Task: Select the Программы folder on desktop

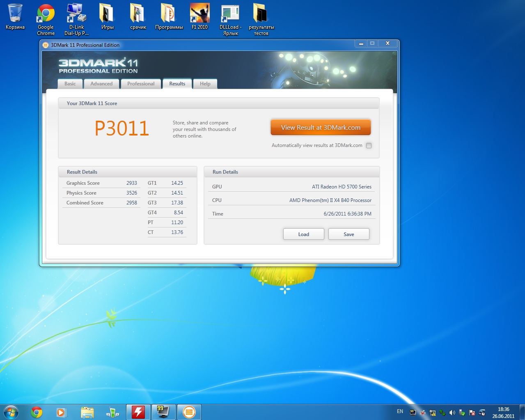Action: 169,17
